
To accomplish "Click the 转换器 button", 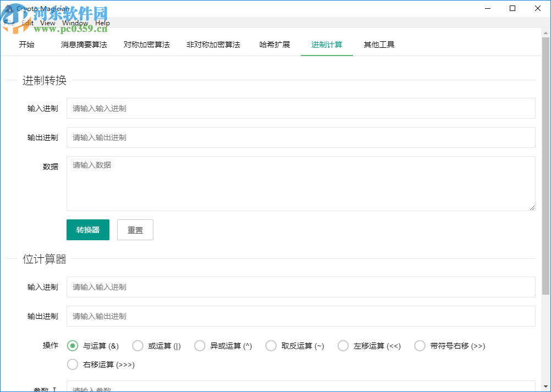I will [x=87, y=229].
